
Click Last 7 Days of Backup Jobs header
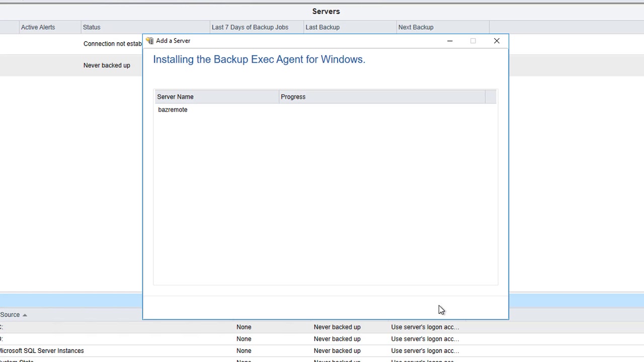257,27
